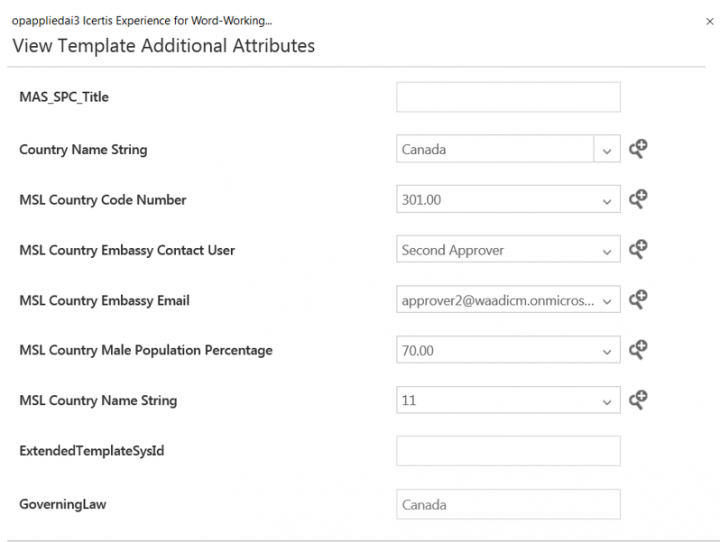Expand the dropdown showing Second Approver
Viewport: 720px width, 542px height.
point(606,250)
